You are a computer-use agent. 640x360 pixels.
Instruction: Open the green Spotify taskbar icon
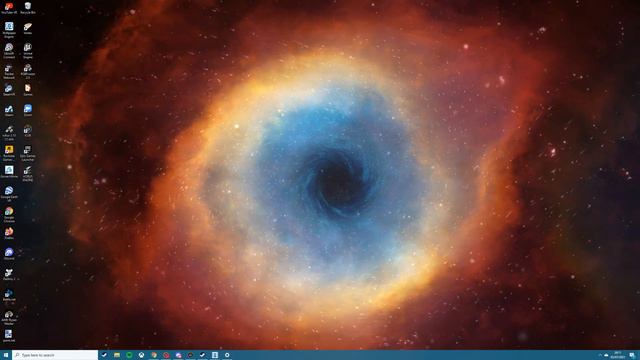pyautogui.click(x=129, y=355)
